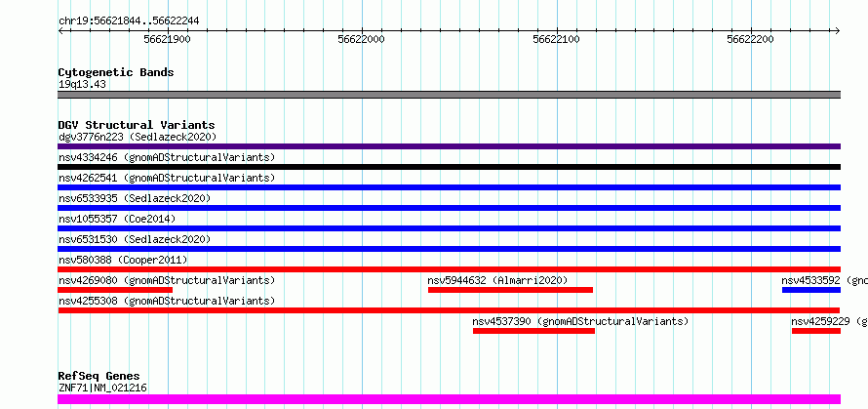
Task: Click the DGV Structural Variants track heading
Action: (137, 125)
